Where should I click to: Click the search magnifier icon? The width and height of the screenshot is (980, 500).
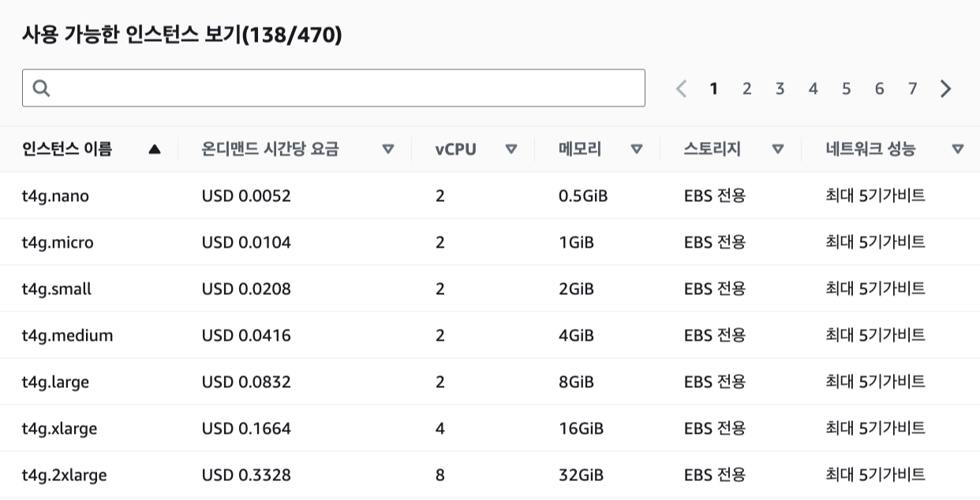42,88
